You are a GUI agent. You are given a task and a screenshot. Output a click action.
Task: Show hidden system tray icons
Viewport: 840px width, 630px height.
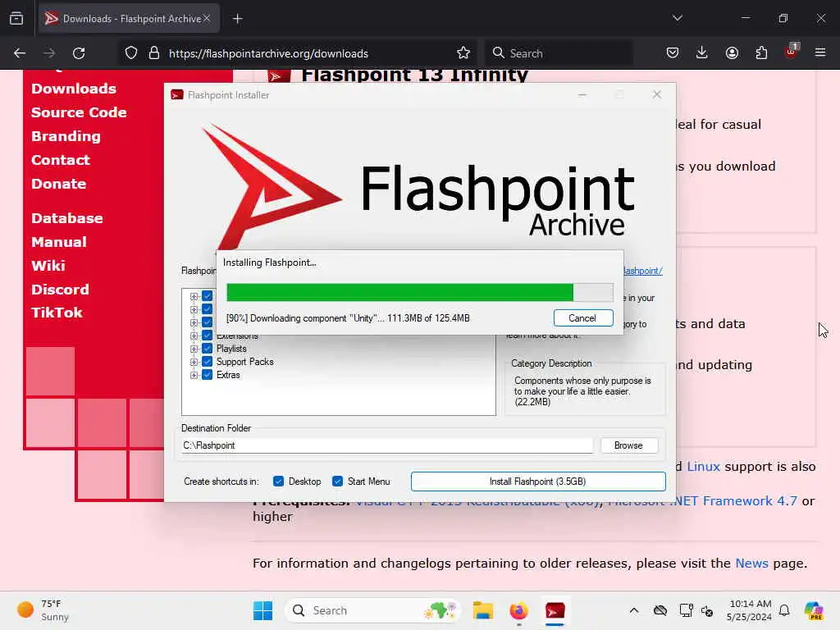[634, 610]
